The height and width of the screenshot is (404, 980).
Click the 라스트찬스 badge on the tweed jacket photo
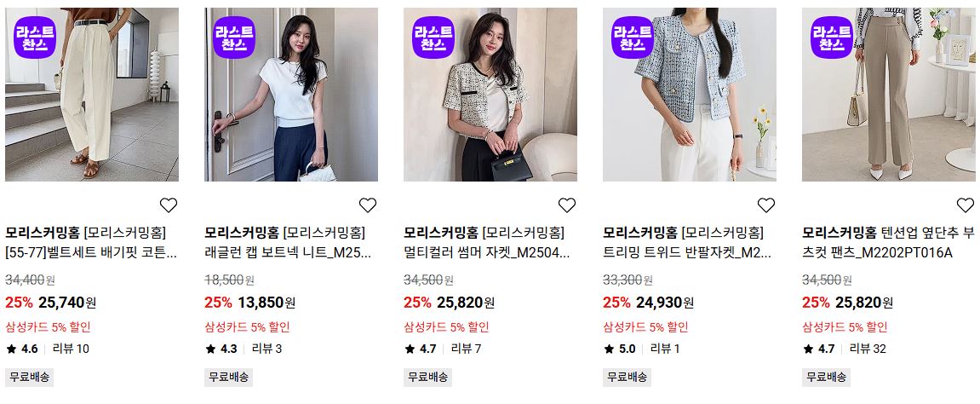pos(433,37)
